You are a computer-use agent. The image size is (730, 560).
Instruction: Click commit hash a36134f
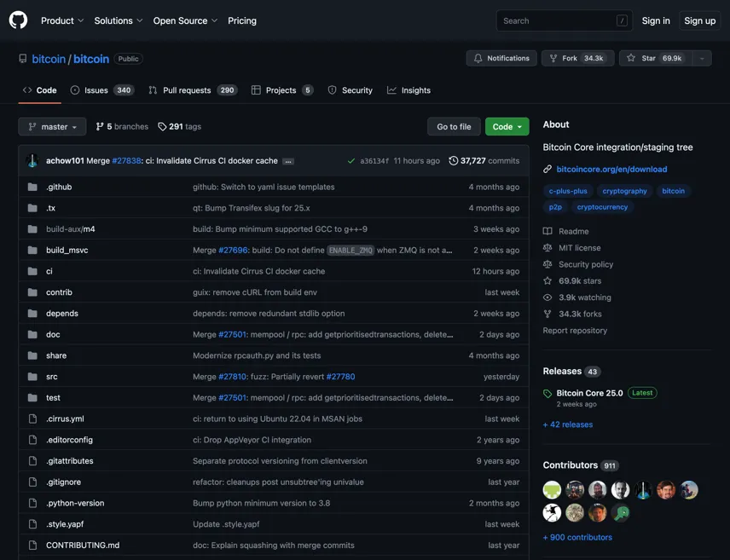(x=374, y=161)
